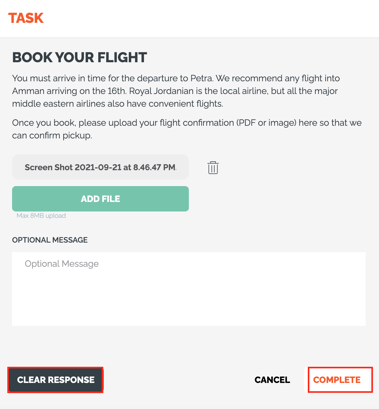Mark the task as COMPLETE
This screenshot has height=409, width=379.
point(340,380)
